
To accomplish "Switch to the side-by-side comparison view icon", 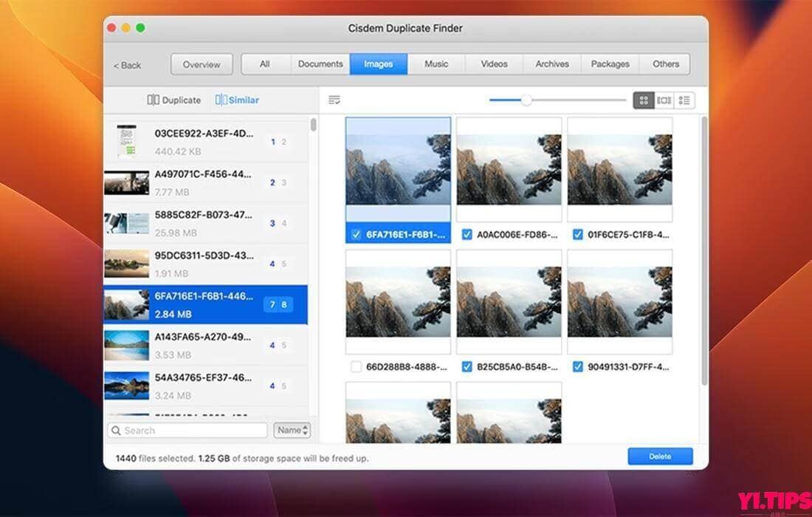I will coord(664,100).
